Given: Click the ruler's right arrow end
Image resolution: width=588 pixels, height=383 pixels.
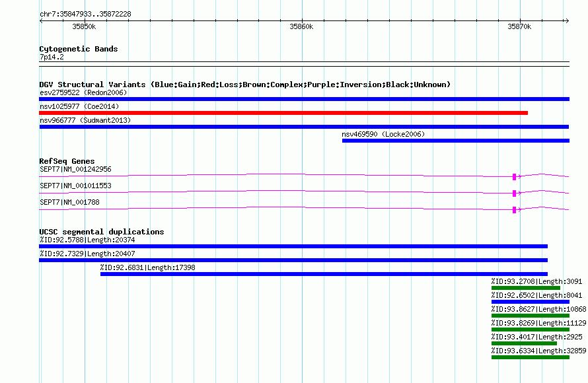Looking at the screenshot, I should point(568,20).
